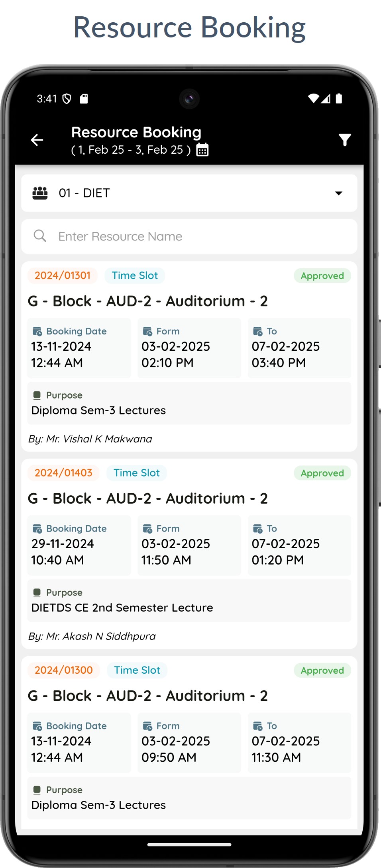Tap By: Mr. Vishal K Makwana line
This screenshot has height=868, width=381.
pos(90,439)
